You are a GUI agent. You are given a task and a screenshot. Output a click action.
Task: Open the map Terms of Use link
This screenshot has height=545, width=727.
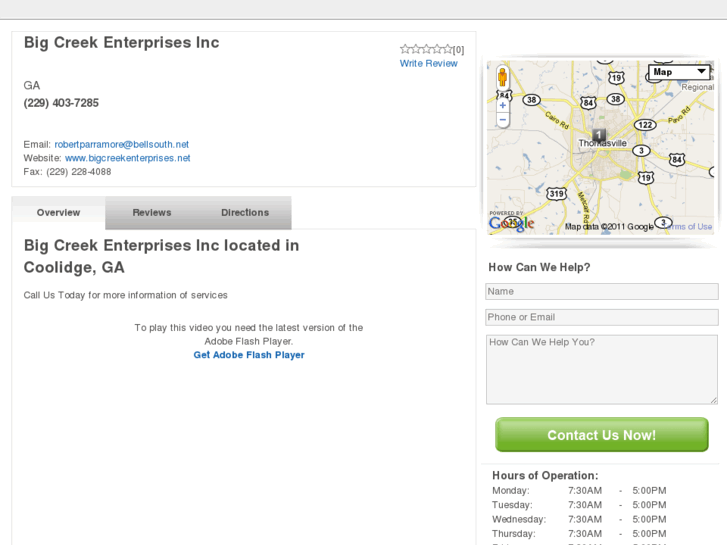[x=688, y=227]
